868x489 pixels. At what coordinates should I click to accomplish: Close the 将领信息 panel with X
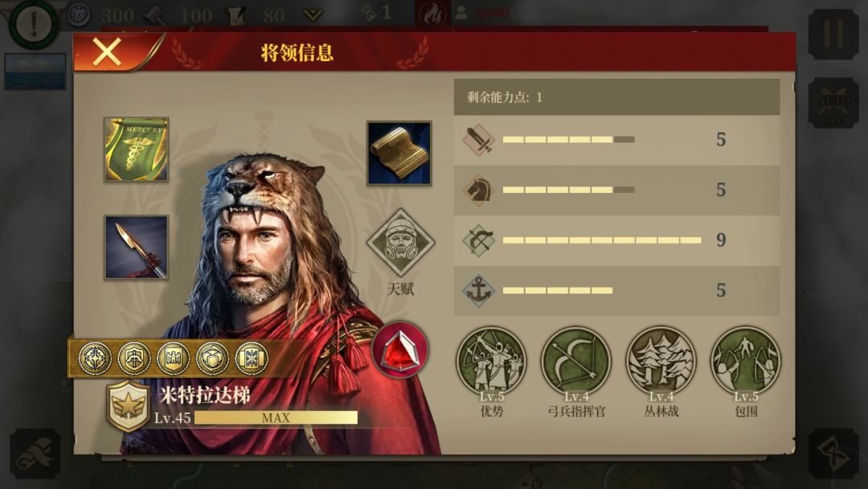coord(106,52)
